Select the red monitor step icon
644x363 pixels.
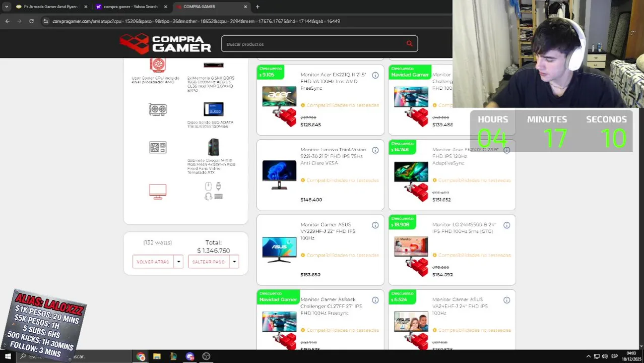pyautogui.click(x=158, y=192)
